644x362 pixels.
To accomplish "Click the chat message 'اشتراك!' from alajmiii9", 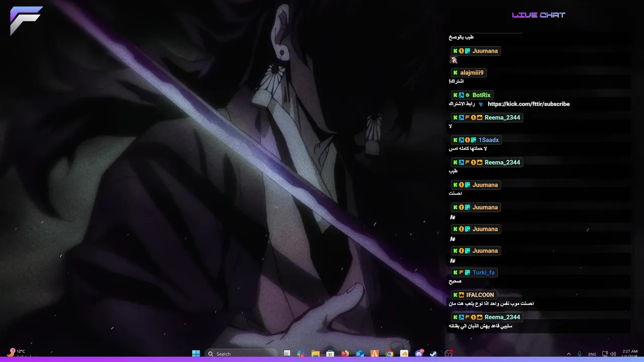I will (456, 81).
